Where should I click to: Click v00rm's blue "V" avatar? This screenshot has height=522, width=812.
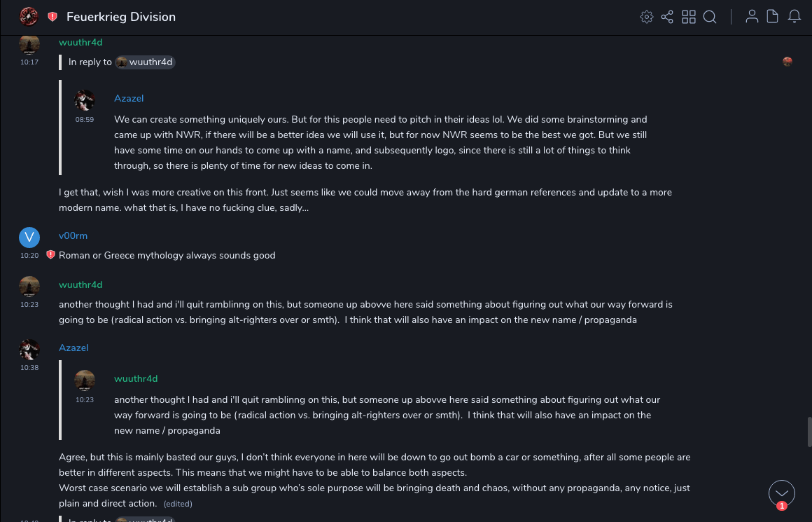(29, 238)
